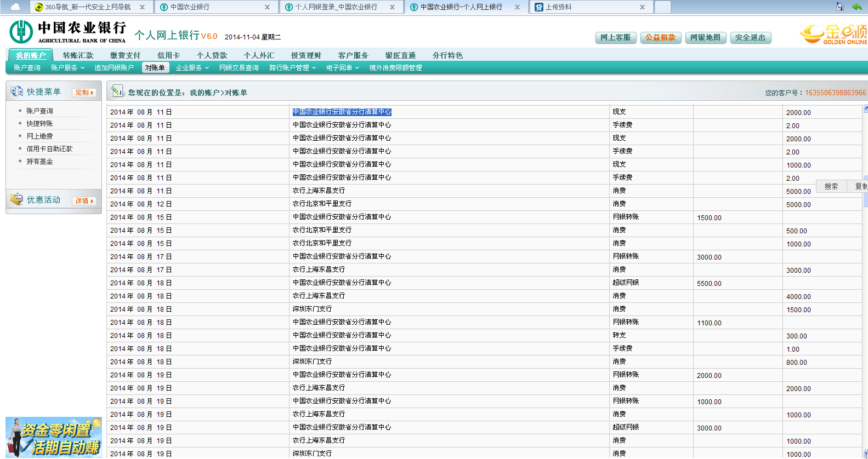
Task: Click the 优惠活动 folder icon
Action: 16,199
